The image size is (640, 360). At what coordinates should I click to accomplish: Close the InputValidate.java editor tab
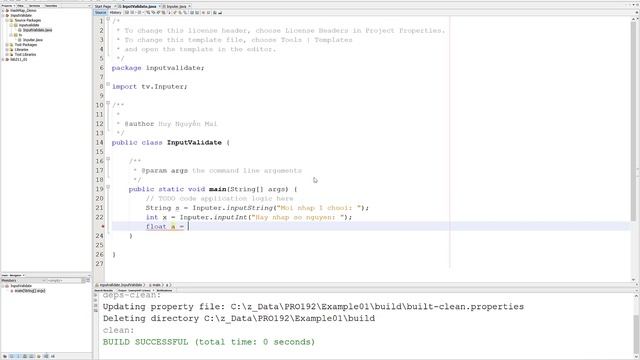[160, 7]
